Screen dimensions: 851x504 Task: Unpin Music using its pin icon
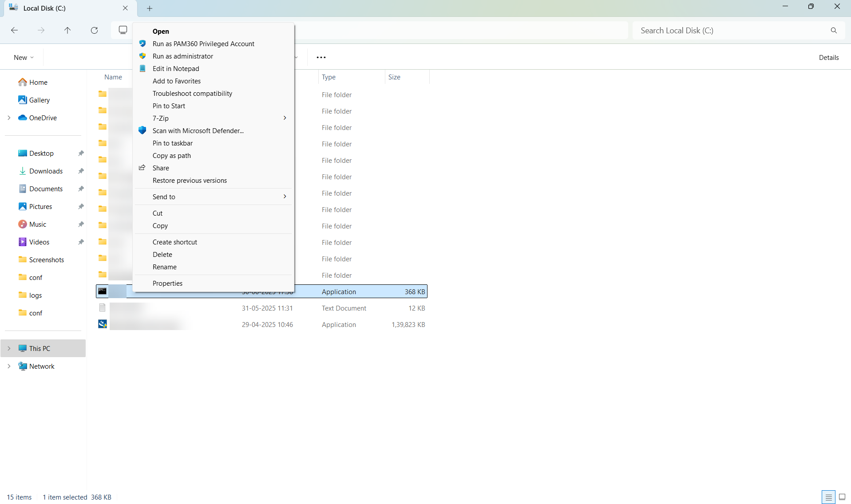(81, 224)
